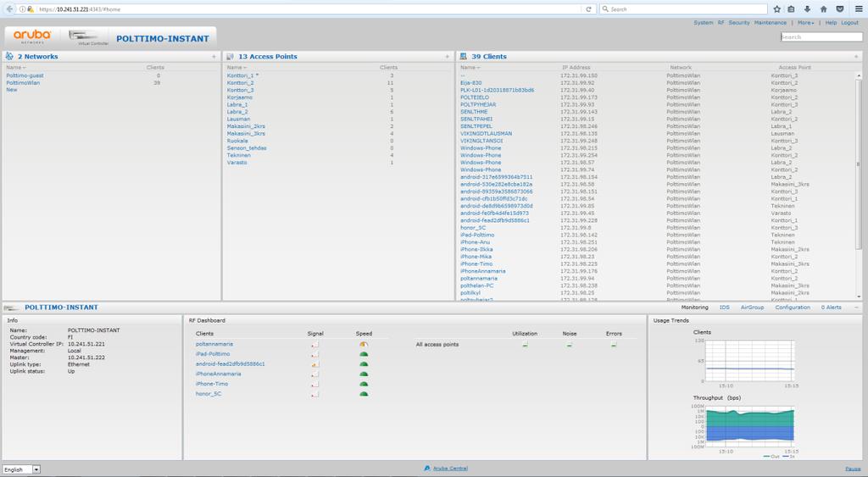Select access point Konttori_2
The width and height of the screenshot is (868, 477).
point(240,82)
